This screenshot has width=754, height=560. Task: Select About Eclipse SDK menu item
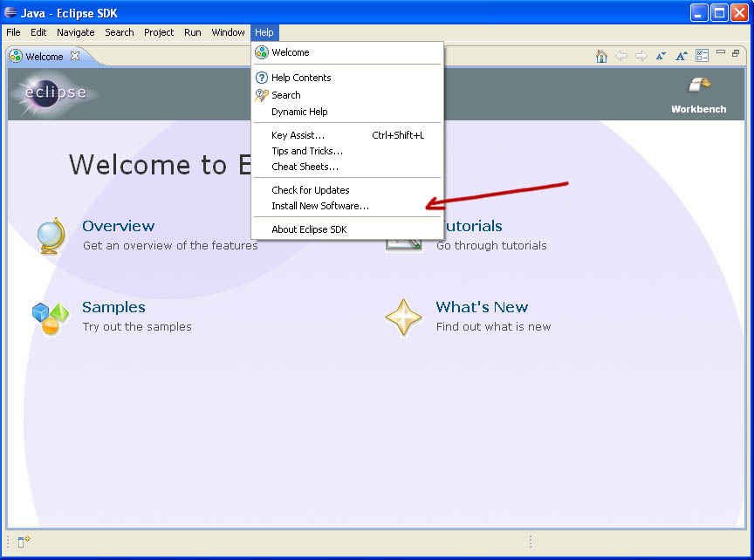coord(309,229)
